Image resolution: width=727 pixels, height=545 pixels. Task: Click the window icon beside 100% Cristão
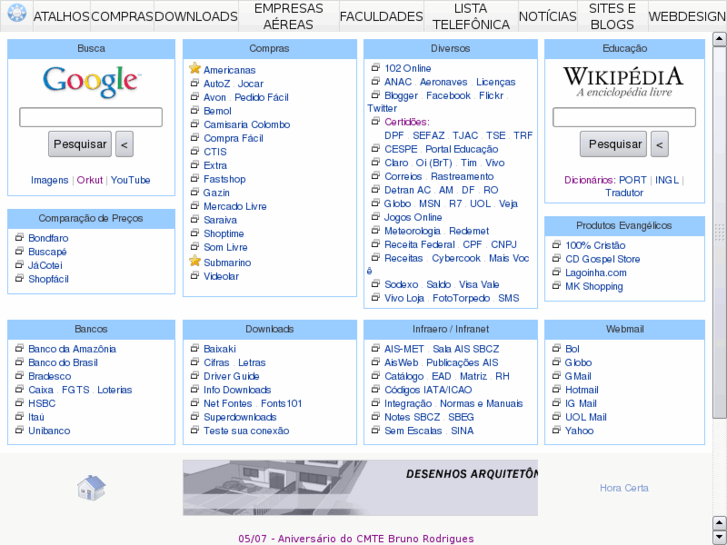tap(556, 245)
